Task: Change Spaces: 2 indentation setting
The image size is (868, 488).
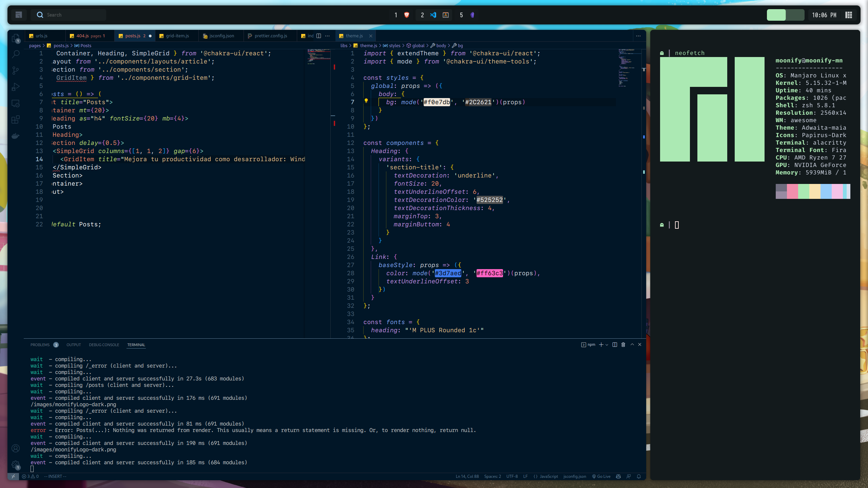Action: 492,476
